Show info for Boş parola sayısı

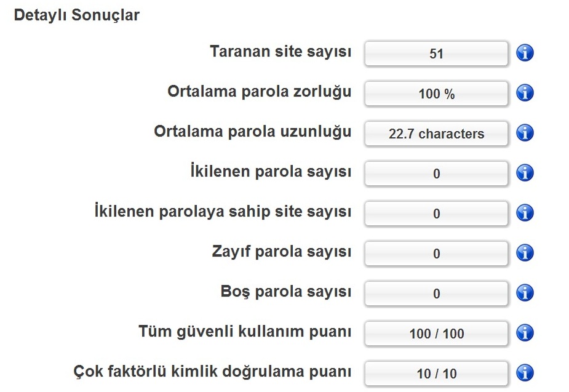click(525, 293)
